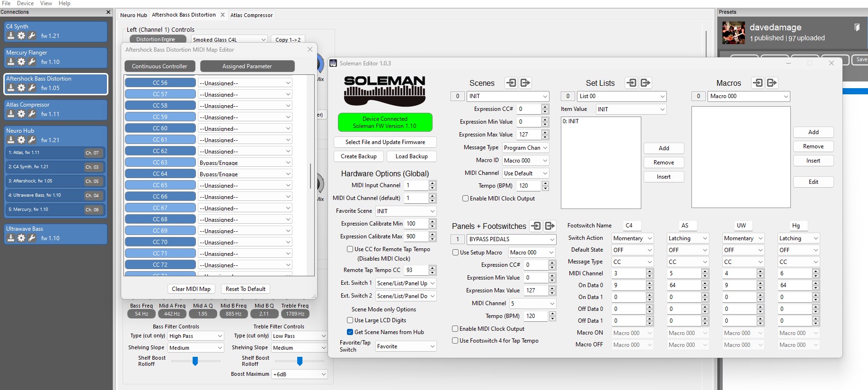Click wrench icon for Ultrawave Bass

coord(32,238)
